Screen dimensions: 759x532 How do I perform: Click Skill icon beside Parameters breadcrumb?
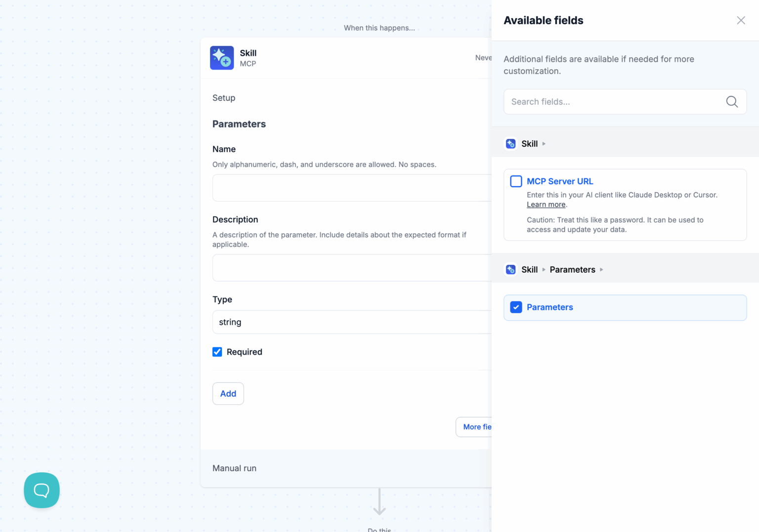pos(511,270)
